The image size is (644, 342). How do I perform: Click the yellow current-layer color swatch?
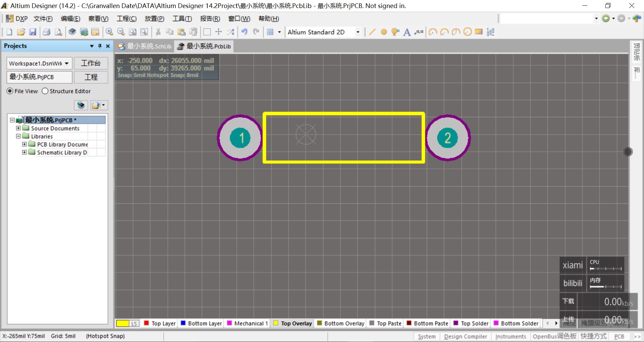[x=122, y=324]
